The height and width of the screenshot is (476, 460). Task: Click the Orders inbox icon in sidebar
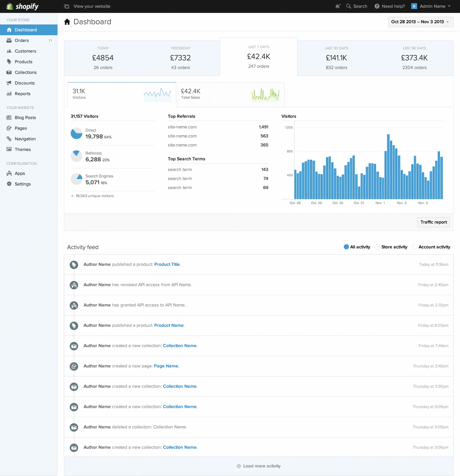[9, 40]
